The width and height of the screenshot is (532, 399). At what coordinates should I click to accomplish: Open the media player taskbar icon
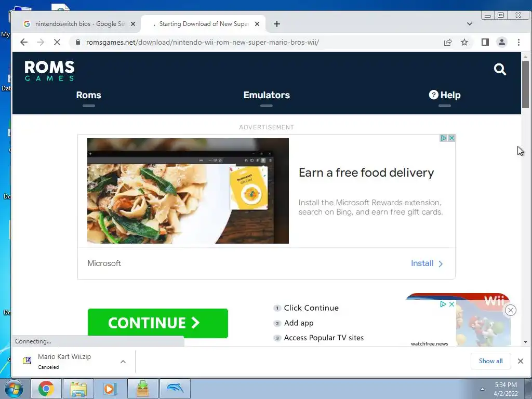(x=110, y=389)
